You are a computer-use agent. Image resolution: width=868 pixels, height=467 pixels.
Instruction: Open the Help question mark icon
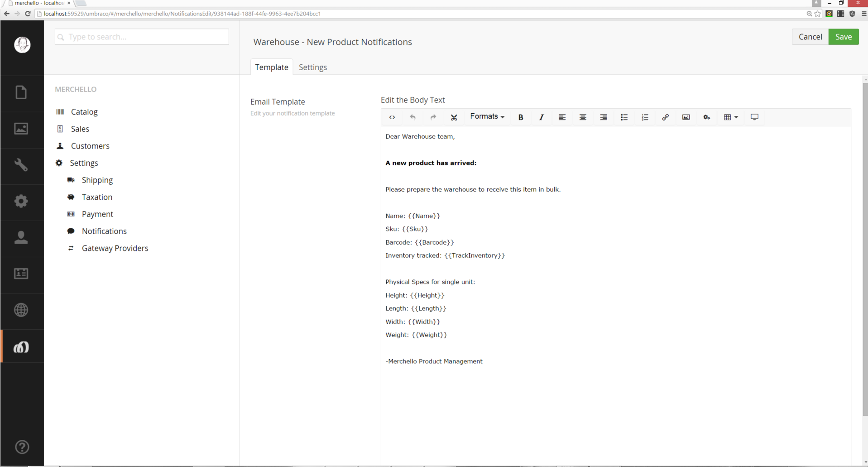[22, 447]
